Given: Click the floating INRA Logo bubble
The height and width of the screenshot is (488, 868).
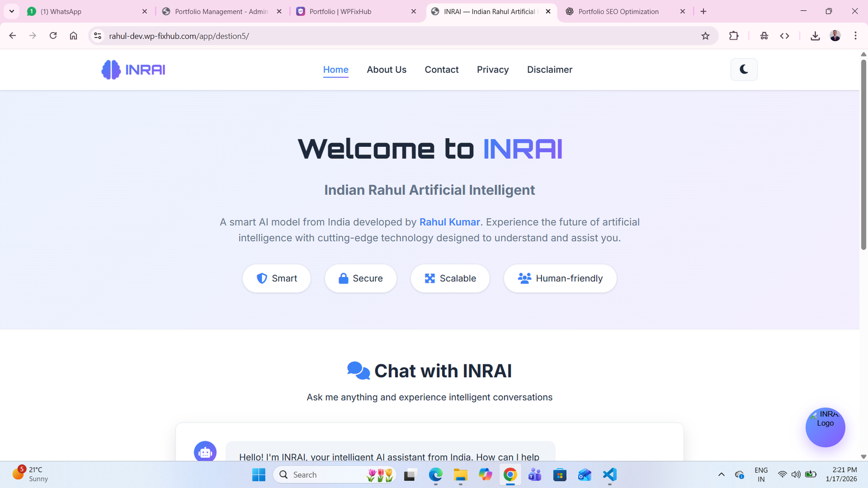Looking at the screenshot, I should pos(825,427).
